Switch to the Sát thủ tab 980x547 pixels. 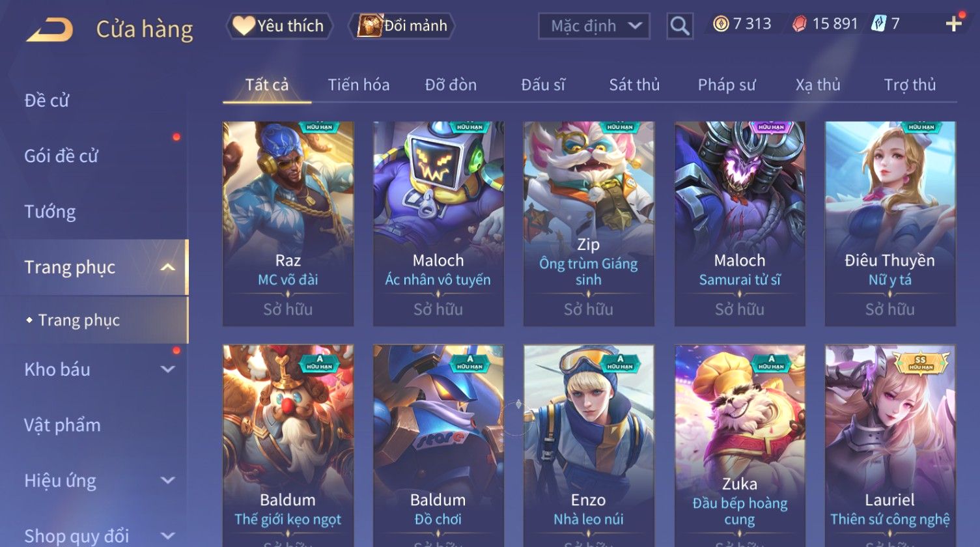coord(634,85)
